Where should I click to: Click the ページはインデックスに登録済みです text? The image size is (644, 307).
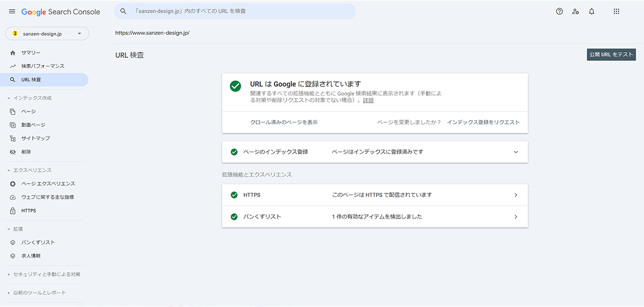coord(377,152)
